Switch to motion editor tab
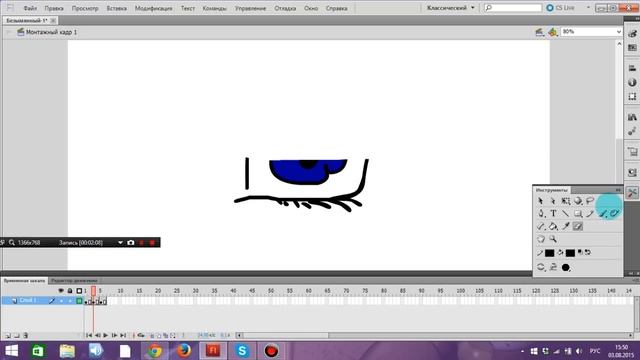Image resolution: width=640 pixels, height=360 pixels. (74, 281)
